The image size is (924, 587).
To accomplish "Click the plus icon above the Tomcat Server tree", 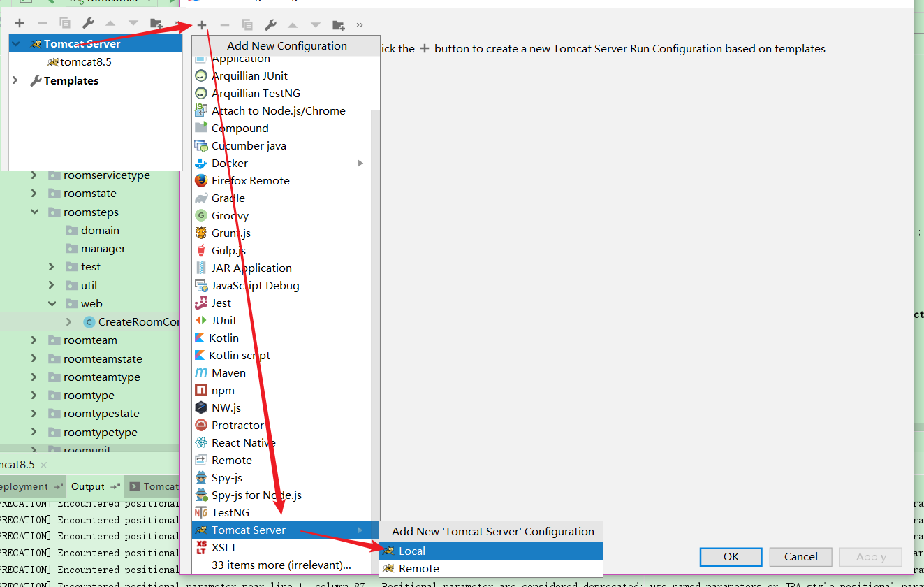I will tap(20, 23).
